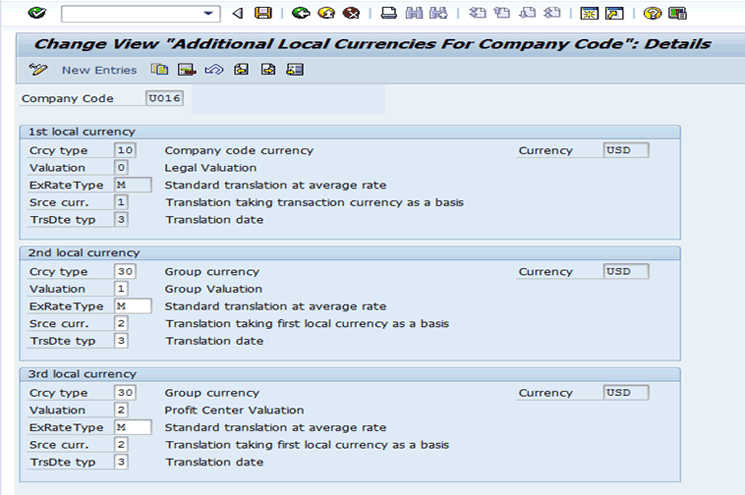
Task: Open the command field dropdown arrow
Action: pos(210,13)
